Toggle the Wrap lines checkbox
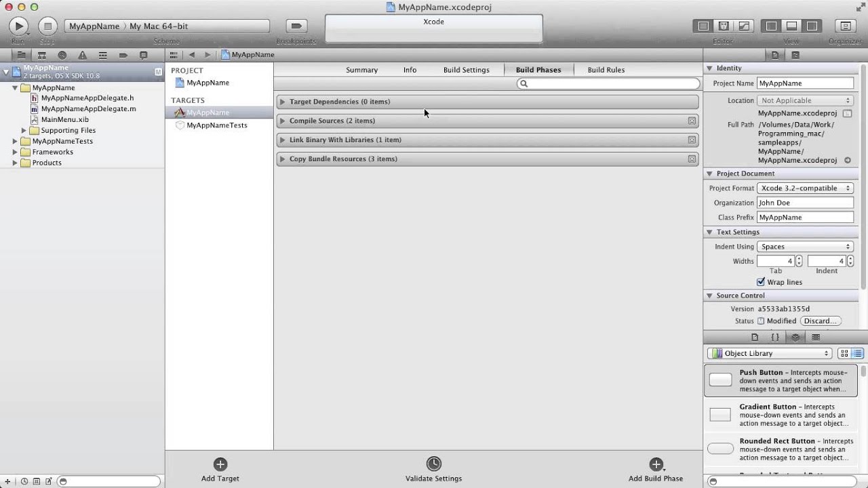 click(x=761, y=282)
